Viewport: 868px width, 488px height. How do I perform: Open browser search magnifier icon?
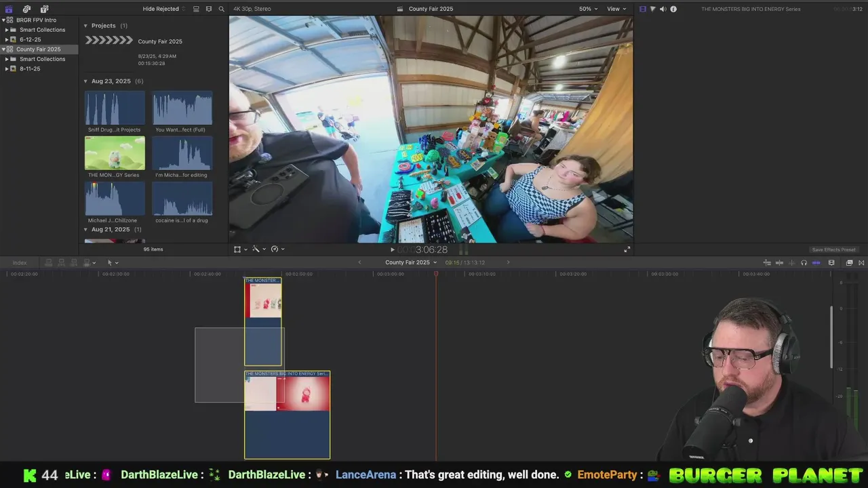pos(221,9)
